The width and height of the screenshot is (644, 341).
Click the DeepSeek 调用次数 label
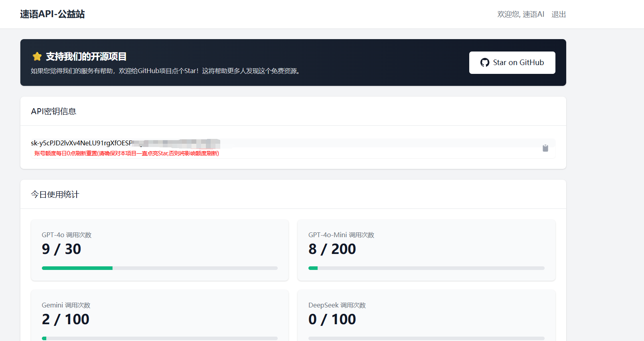point(337,305)
